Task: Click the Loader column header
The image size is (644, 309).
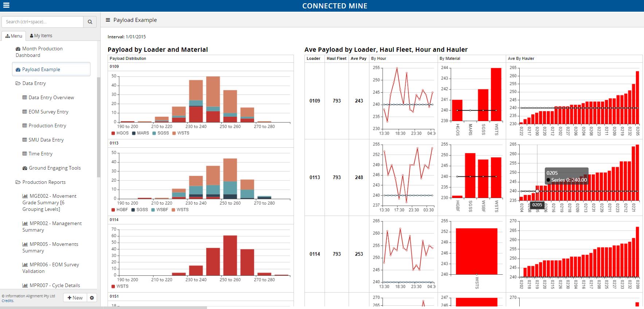Action: pyautogui.click(x=313, y=58)
